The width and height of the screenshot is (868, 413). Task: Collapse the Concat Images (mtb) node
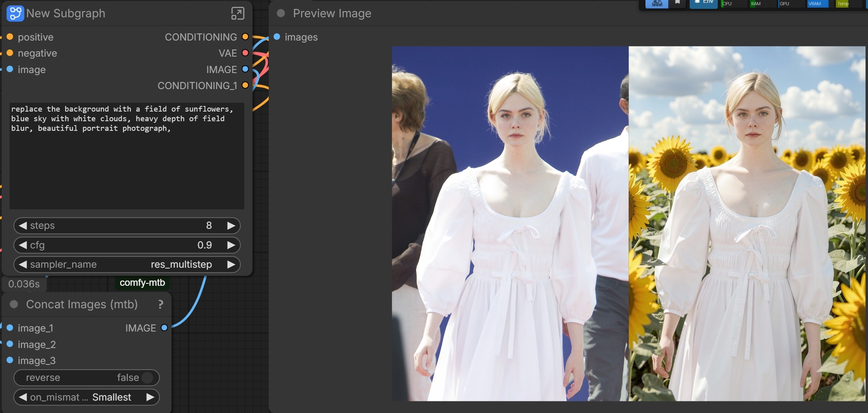pyautogui.click(x=14, y=304)
